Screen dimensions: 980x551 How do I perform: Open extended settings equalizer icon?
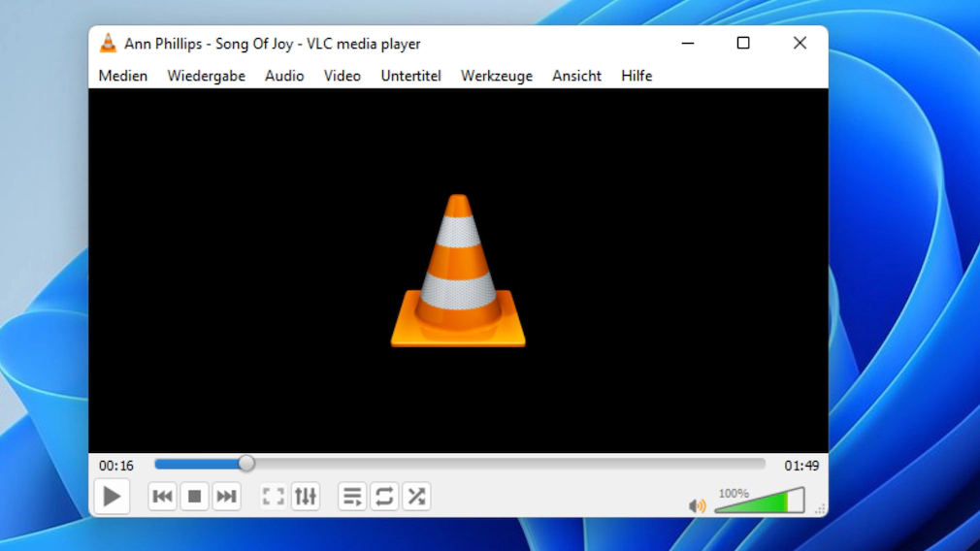pos(306,497)
